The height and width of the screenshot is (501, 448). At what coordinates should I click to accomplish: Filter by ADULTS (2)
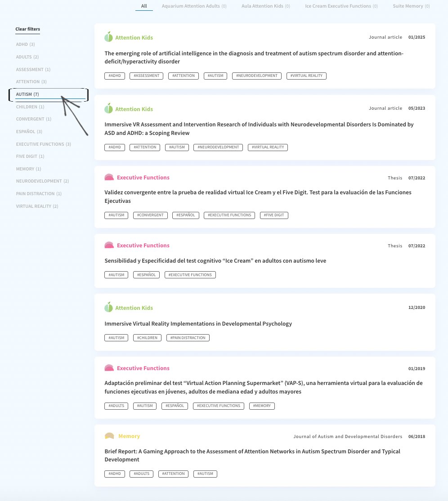click(x=27, y=57)
